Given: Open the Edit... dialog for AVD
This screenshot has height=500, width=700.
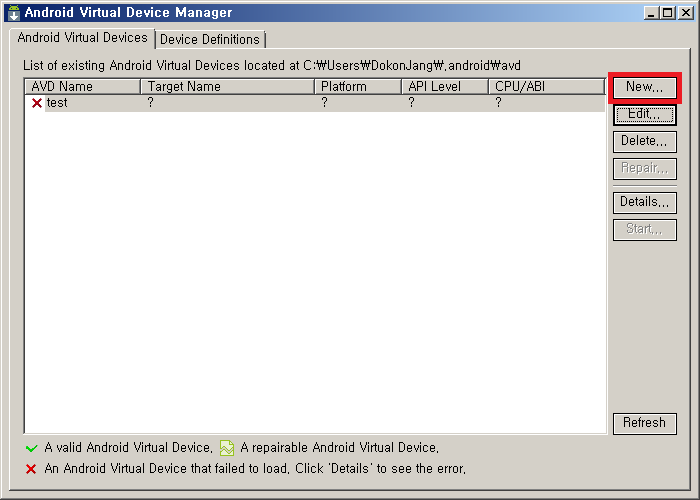Looking at the screenshot, I should click(645, 114).
